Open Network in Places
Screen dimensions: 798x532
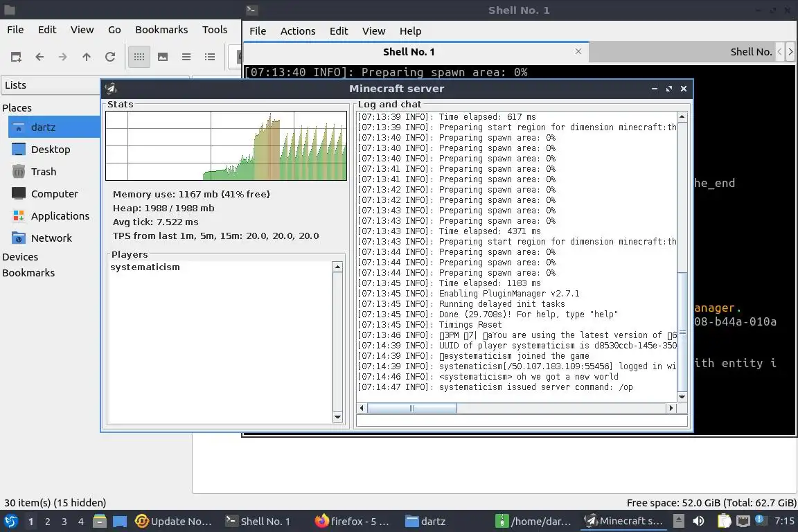[x=51, y=238]
